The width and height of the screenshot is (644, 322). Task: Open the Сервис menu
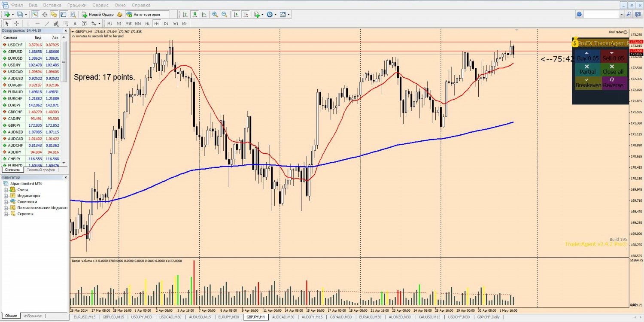point(100,5)
